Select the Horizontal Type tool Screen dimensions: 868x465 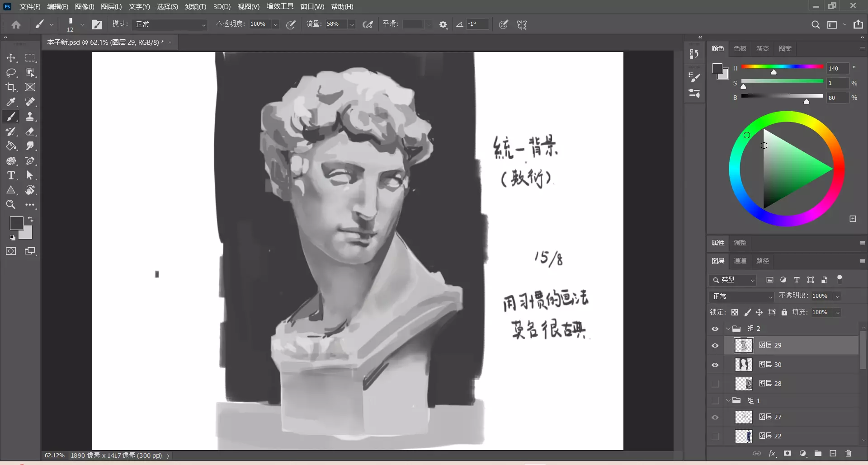(11, 175)
